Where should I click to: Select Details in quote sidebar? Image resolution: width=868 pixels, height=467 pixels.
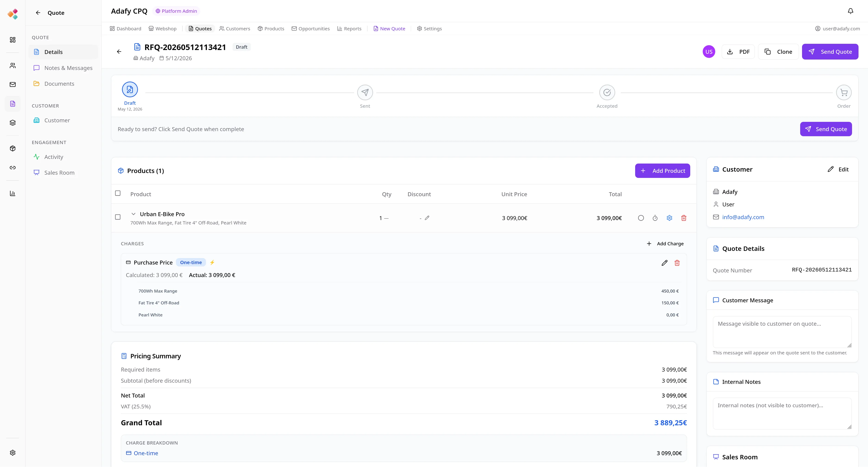coord(63,52)
